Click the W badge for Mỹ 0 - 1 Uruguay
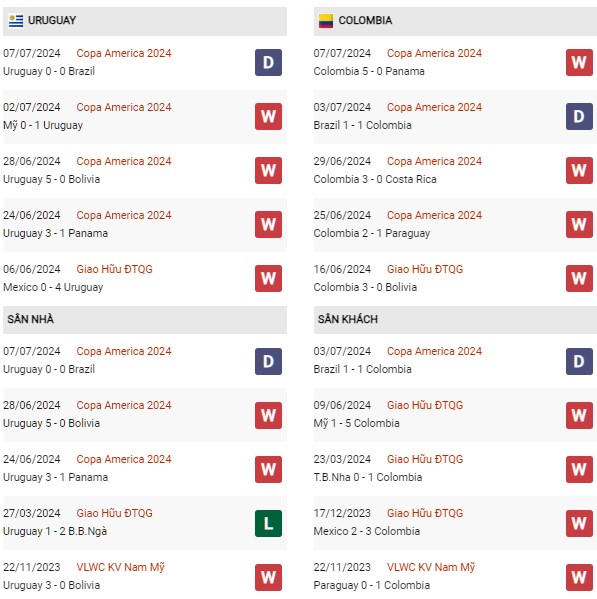This screenshot has width=597, height=599. 269,116
